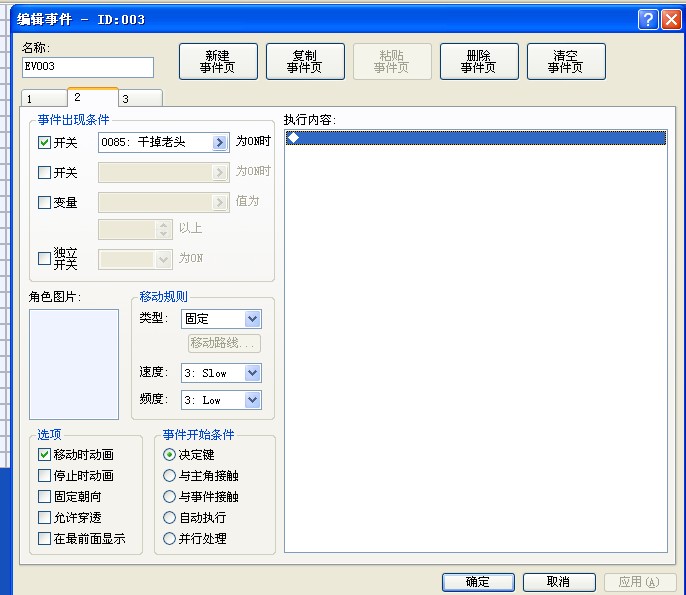Click 清空事件页 button

click(x=566, y=61)
